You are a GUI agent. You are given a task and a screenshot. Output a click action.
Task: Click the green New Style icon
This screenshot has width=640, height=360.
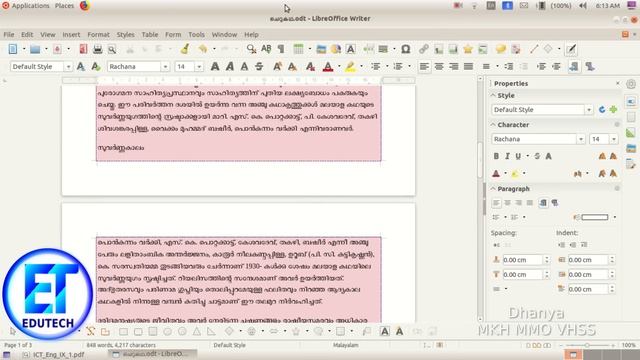tap(613, 110)
